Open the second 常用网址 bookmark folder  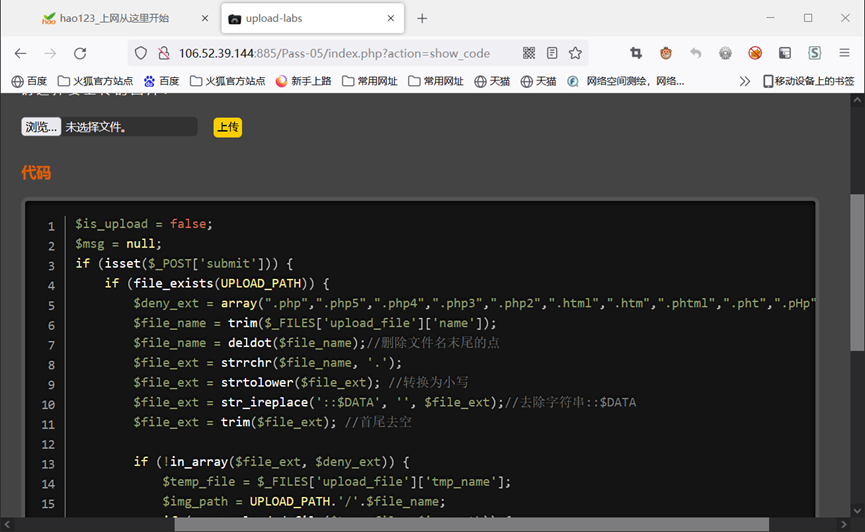pyautogui.click(x=436, y=81)
